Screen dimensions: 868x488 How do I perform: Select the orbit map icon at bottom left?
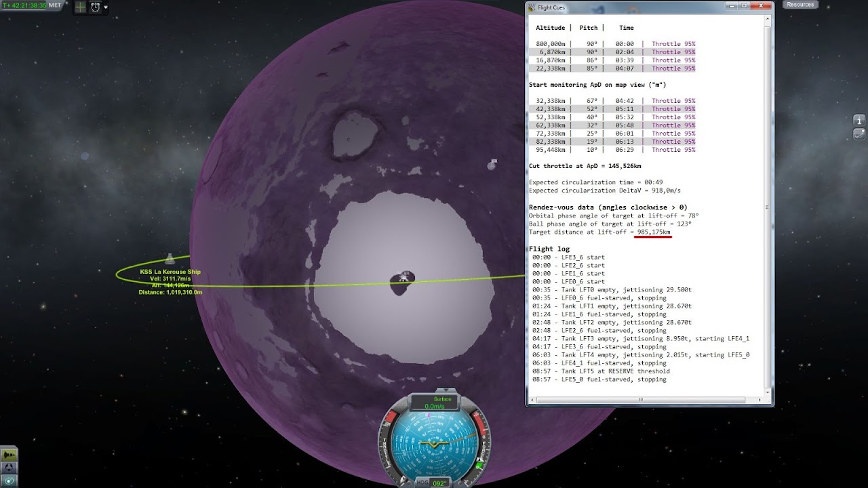pyautogui.click(x=9, y=480)
